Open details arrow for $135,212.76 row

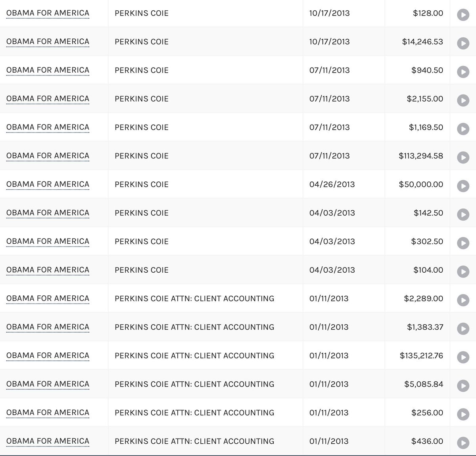pyautogui.click(x=463, y=358)
